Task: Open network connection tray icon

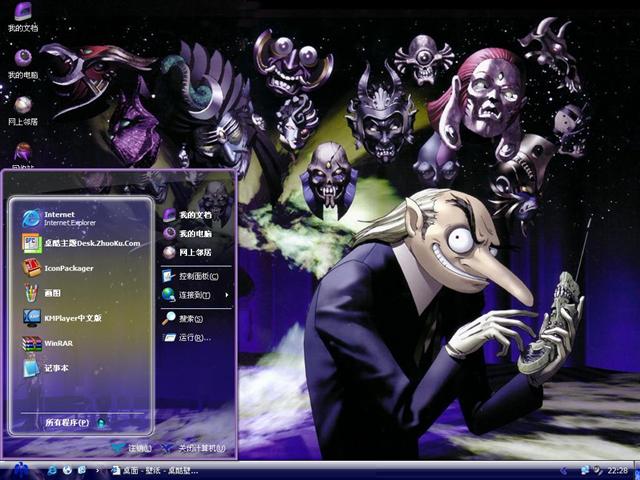Action: click(584, 471)
